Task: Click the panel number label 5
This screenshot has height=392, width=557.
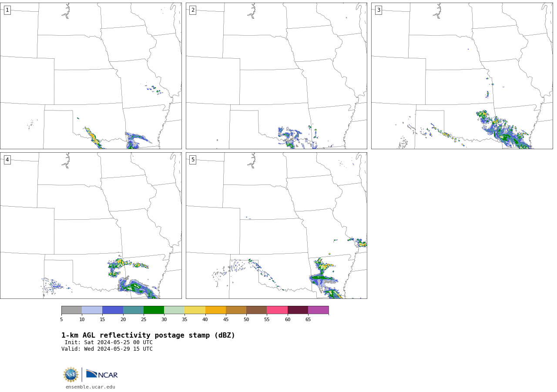Action: point(193,160)
